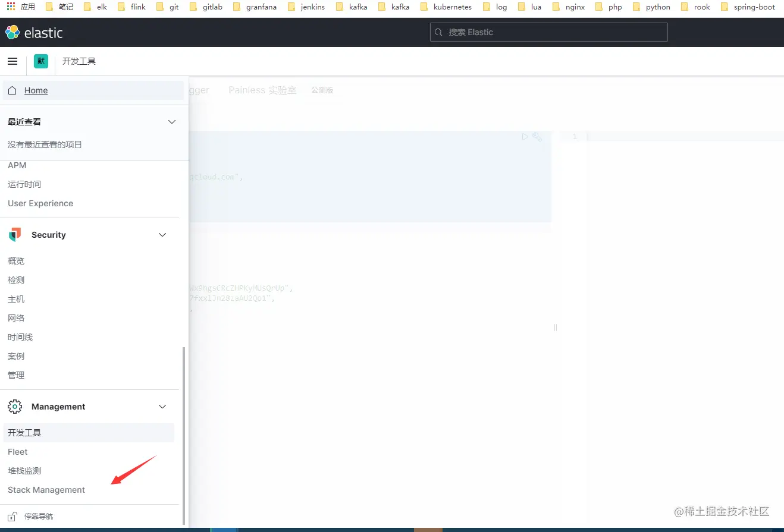Open APM in the sidebar
This screenshot has height=532, width=784.
pyautogui.click(x=17, y=165)
